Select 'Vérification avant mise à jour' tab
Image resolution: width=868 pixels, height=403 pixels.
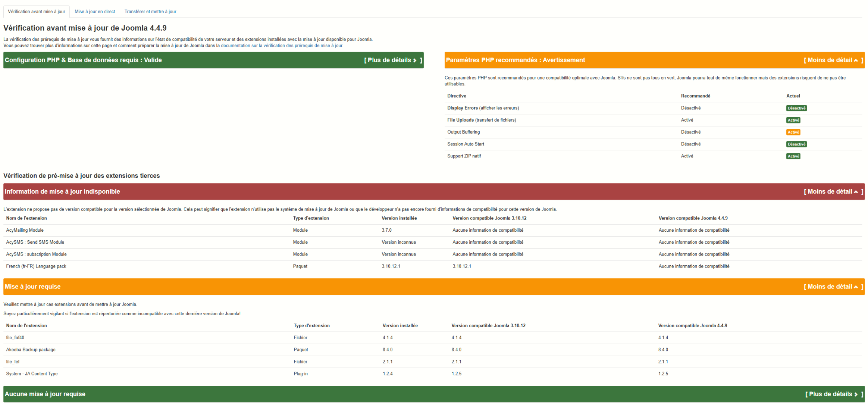click(37, 12)
